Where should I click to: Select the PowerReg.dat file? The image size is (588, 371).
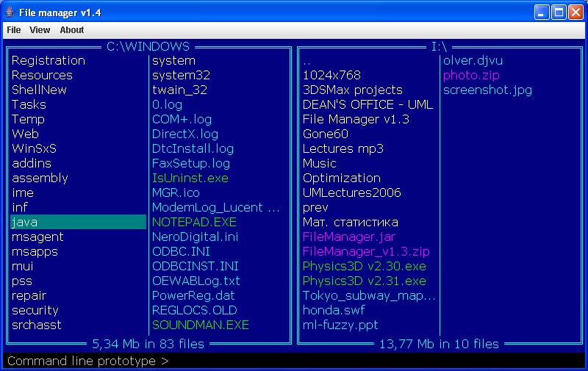193,295
